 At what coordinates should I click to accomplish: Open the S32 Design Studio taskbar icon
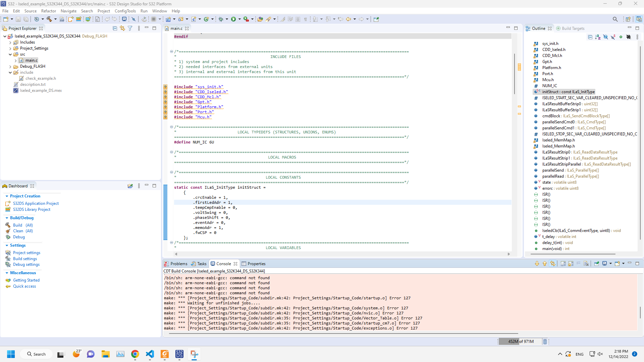[x=179, y=354]
